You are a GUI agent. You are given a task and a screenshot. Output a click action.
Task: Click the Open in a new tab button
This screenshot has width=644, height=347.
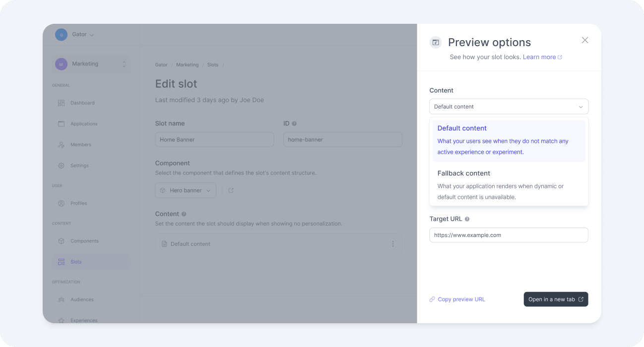pos(556,299)
